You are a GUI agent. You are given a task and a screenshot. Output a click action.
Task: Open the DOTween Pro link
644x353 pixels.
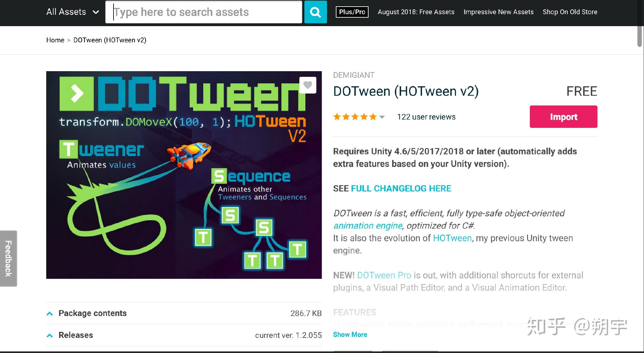click(x=384, y=275)
